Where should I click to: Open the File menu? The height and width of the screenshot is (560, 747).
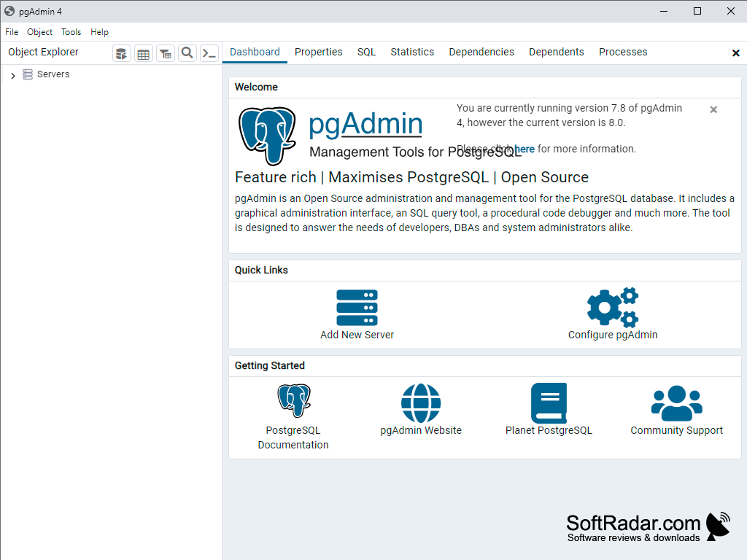pos(12,32)
